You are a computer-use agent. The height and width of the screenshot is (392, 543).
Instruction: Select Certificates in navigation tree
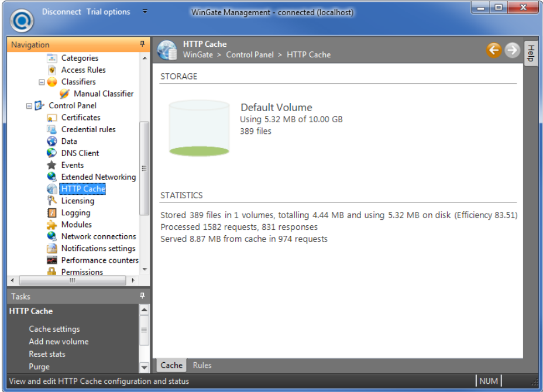point(81,118)
